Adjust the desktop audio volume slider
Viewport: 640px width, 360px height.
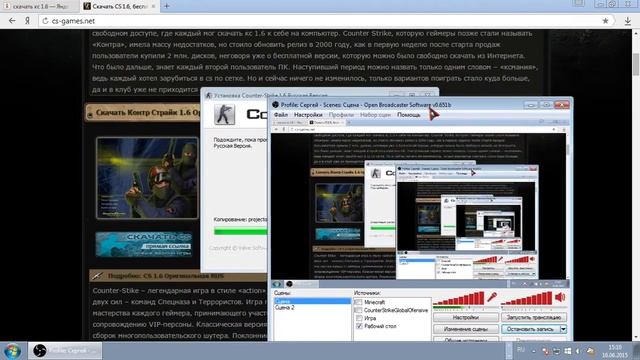tap(527, 299)
